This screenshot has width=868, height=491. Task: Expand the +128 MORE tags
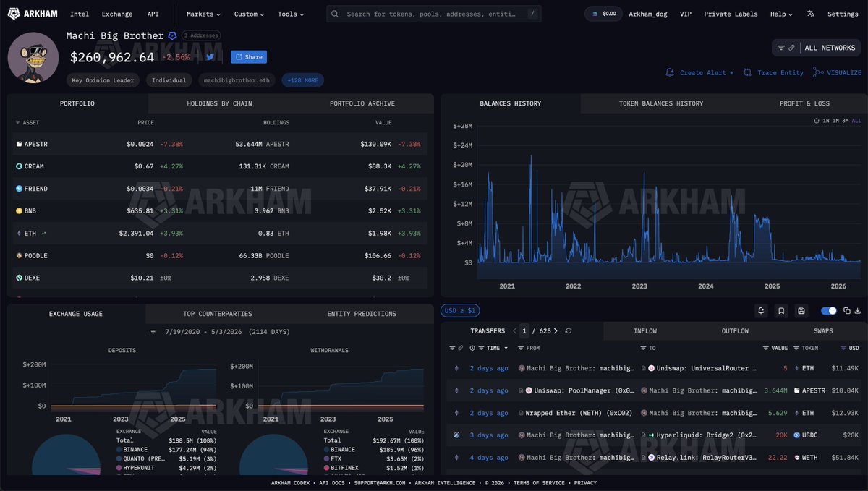303,80
